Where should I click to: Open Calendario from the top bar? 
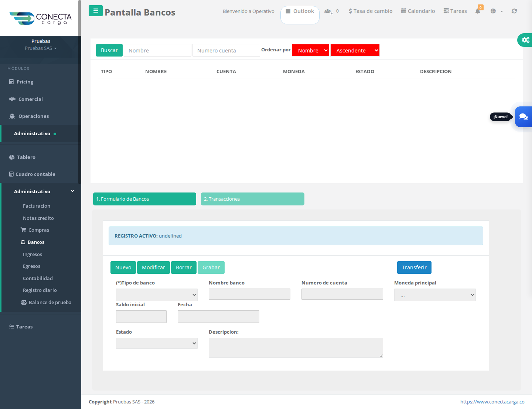point(418,11)
